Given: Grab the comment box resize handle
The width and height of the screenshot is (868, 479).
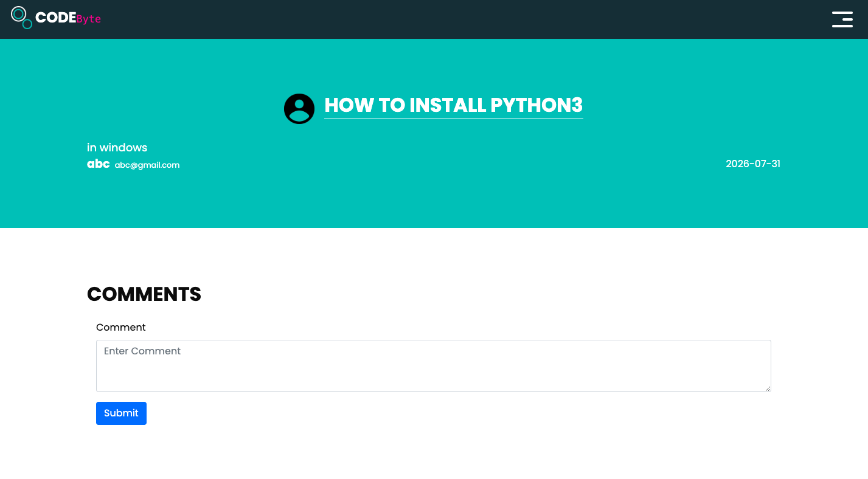Looking at the screenshot, I should click(768, 388).
